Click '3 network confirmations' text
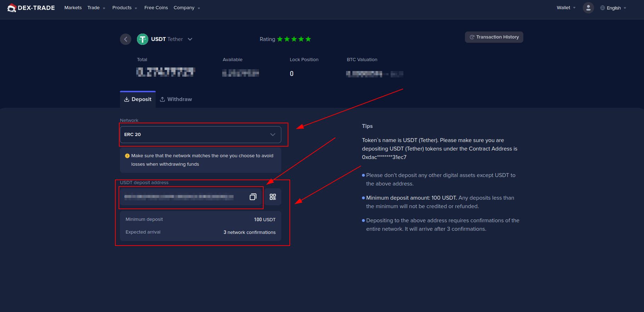 click(249, 232)
